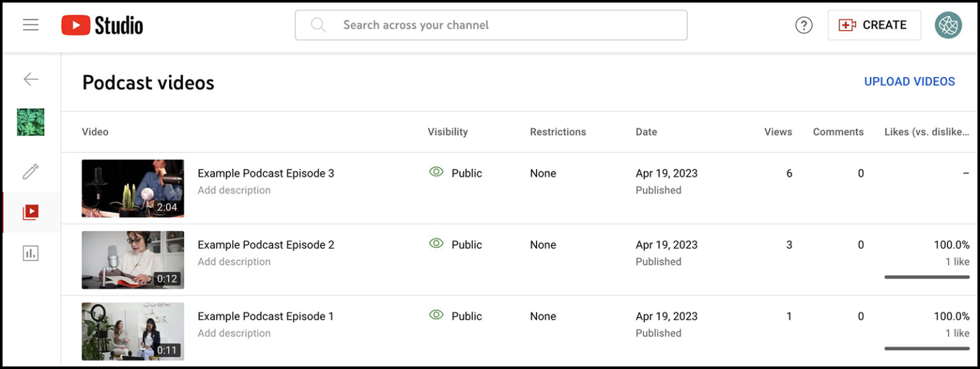Toggle the Public visibility eye for Episode 2
The image size is (980, 369).
point(436,243)
